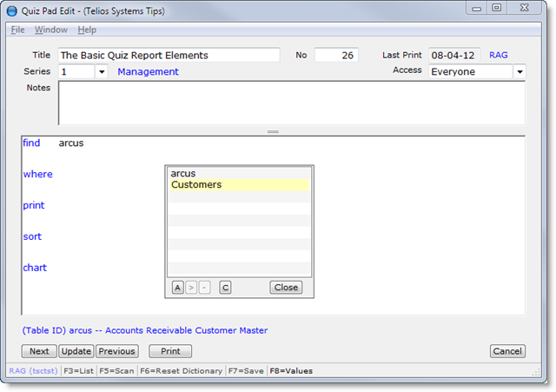
Task: Open the Window menu
Action: [x=50, y=30]
